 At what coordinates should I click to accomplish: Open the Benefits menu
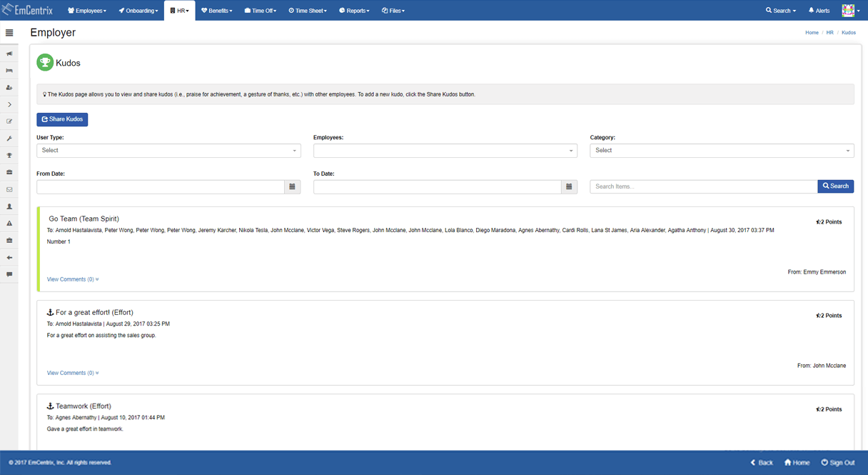pos(216,11)
